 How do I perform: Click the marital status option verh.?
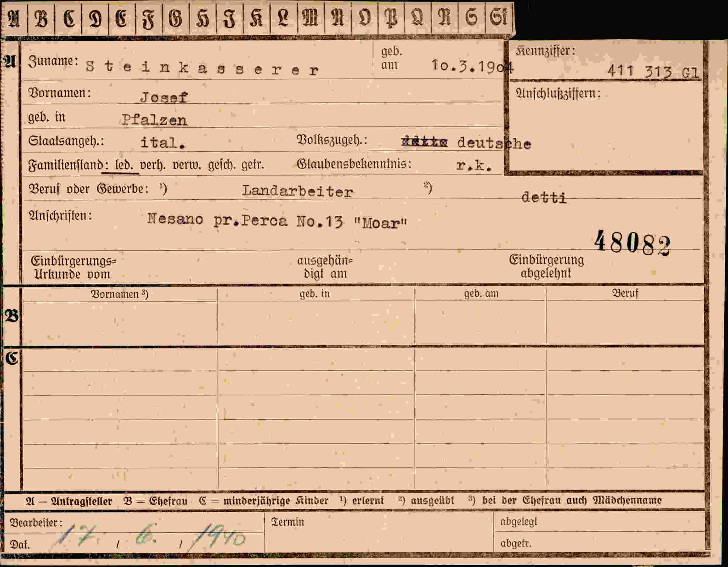point(153,165)
